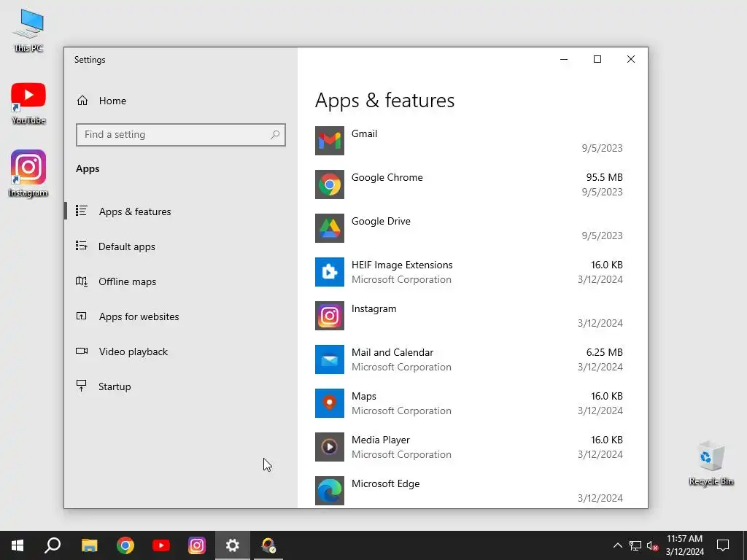The width and height of the screenshot is (747, 560).
Task: Click the Google Drive icon in list
Action: point(329,228)
